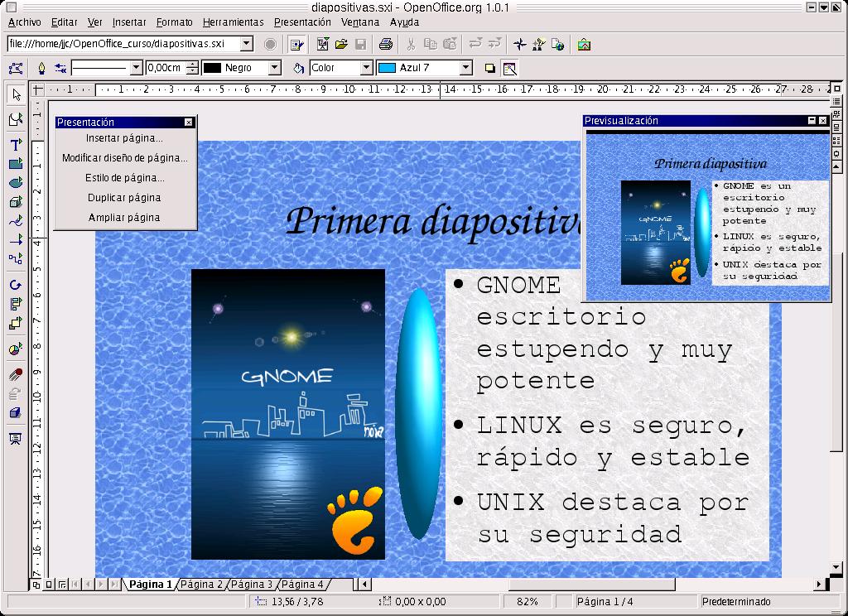The width and height of the screenshot is (848, 616).
Task: Expand the fill color dropdown Azul 7
Action: tap(465, 68)
